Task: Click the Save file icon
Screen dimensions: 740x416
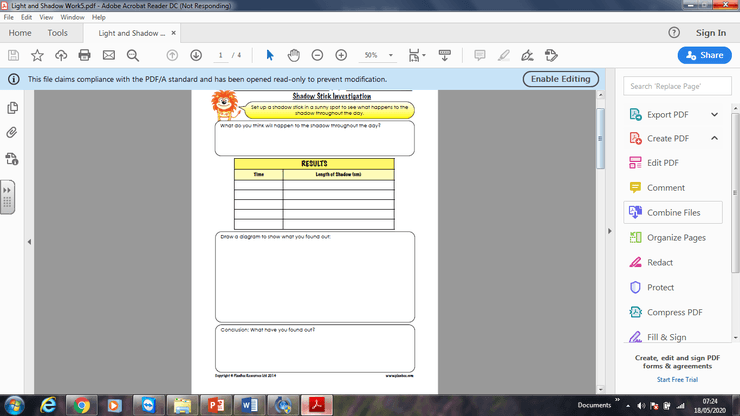Action: click(14, 55)
